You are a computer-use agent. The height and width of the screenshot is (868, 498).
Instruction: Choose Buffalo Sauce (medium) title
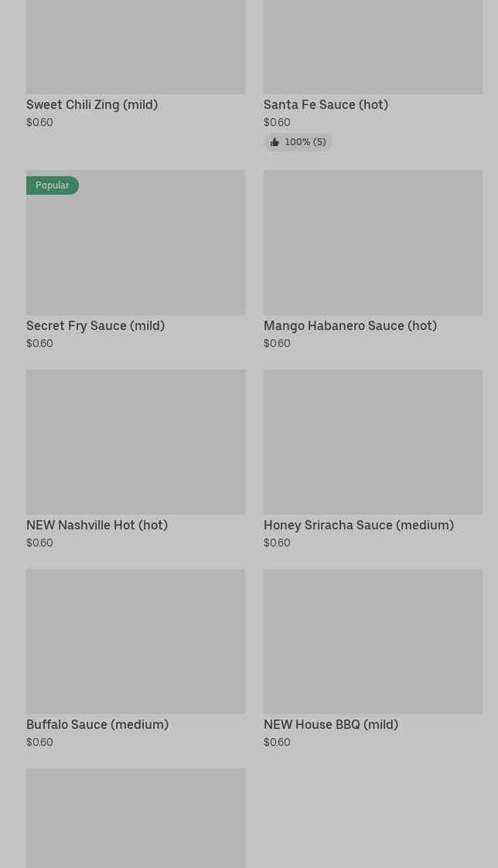(x=97, y=725)
